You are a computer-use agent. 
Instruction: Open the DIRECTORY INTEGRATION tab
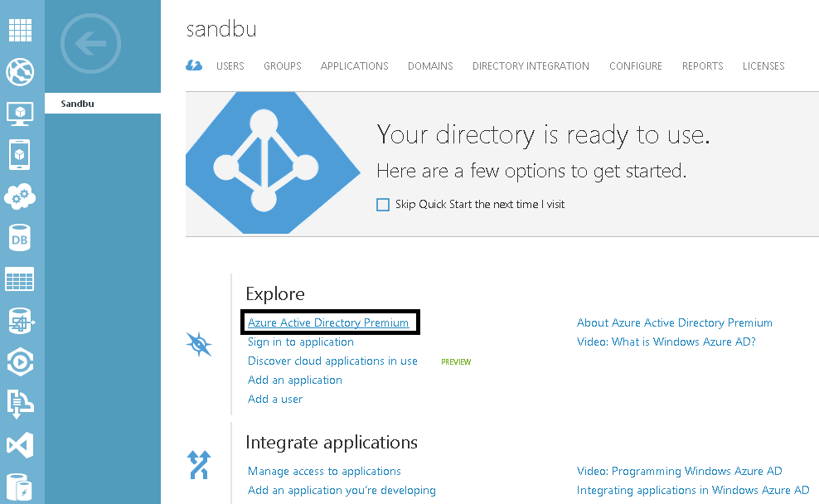tap(530, 65)
